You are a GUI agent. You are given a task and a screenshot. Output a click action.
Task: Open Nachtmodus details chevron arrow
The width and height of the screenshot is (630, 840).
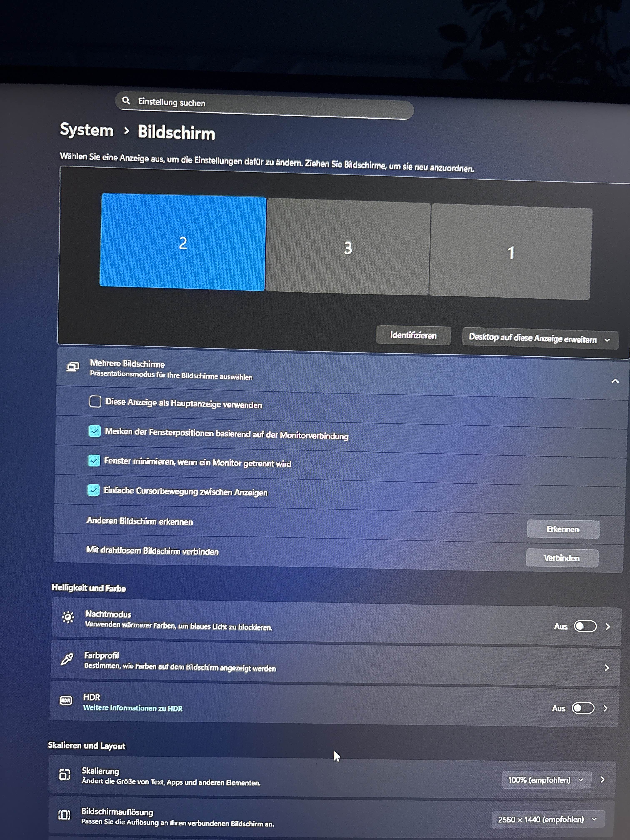607,627
